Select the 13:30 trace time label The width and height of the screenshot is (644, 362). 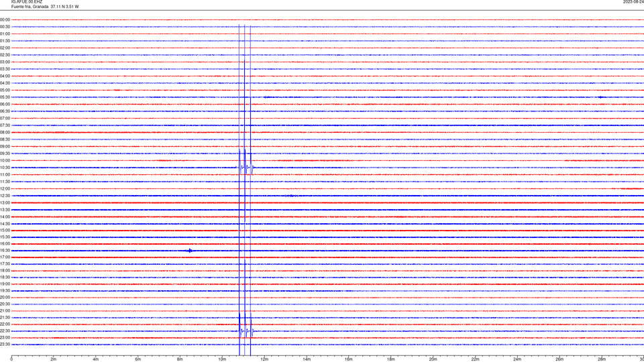[5, 210]
